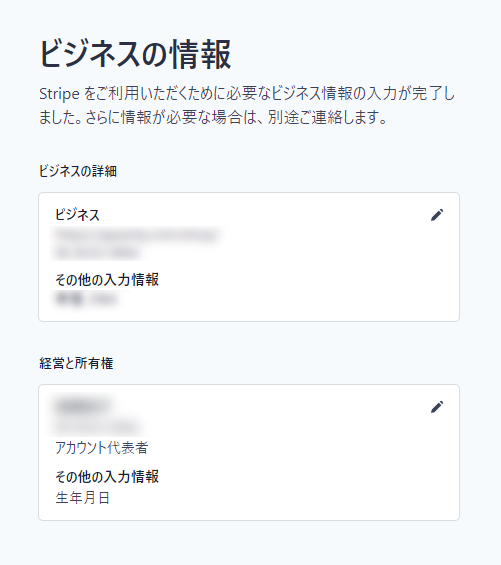Click その他の入力情報 label in ownership card

(107, 476)
